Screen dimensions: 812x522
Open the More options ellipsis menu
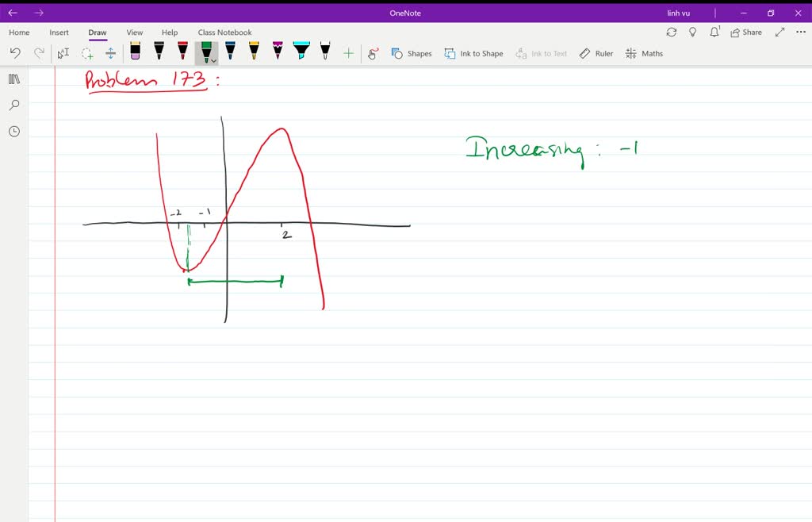click(799, 32)
